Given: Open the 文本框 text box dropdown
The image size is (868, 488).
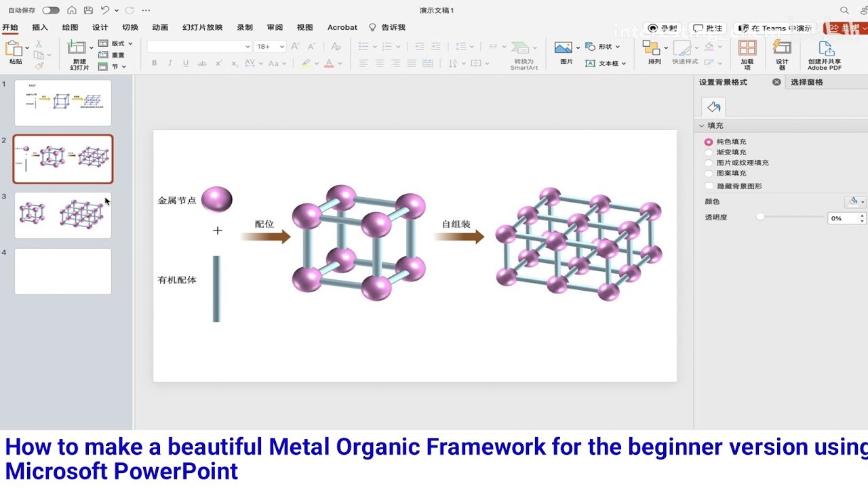Looking at the screenshot, I should [x=606, y=63].
